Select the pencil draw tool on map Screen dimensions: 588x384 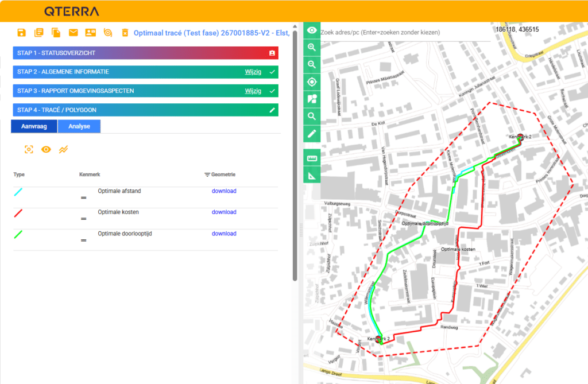[x=312, y=134]
